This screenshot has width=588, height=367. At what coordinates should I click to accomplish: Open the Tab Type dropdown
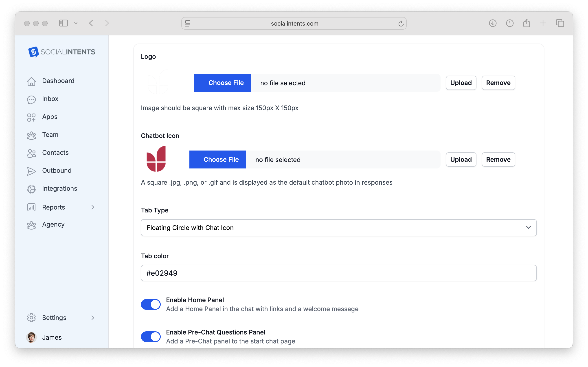(339, 228)
